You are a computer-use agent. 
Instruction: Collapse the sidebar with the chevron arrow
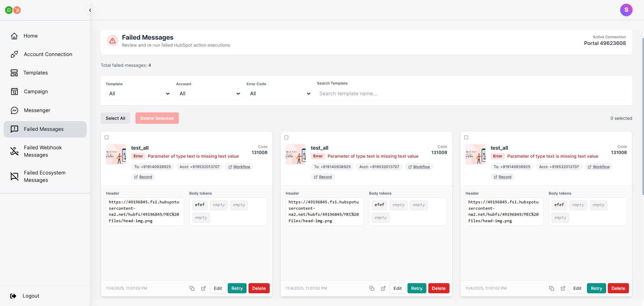coord(90,10)
